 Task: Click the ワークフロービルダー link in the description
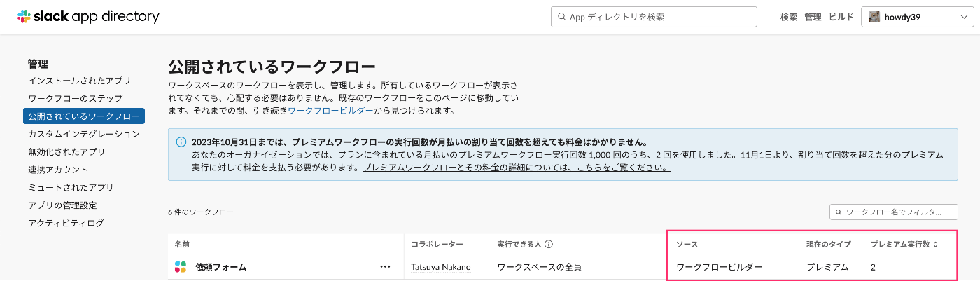[330, 111]
